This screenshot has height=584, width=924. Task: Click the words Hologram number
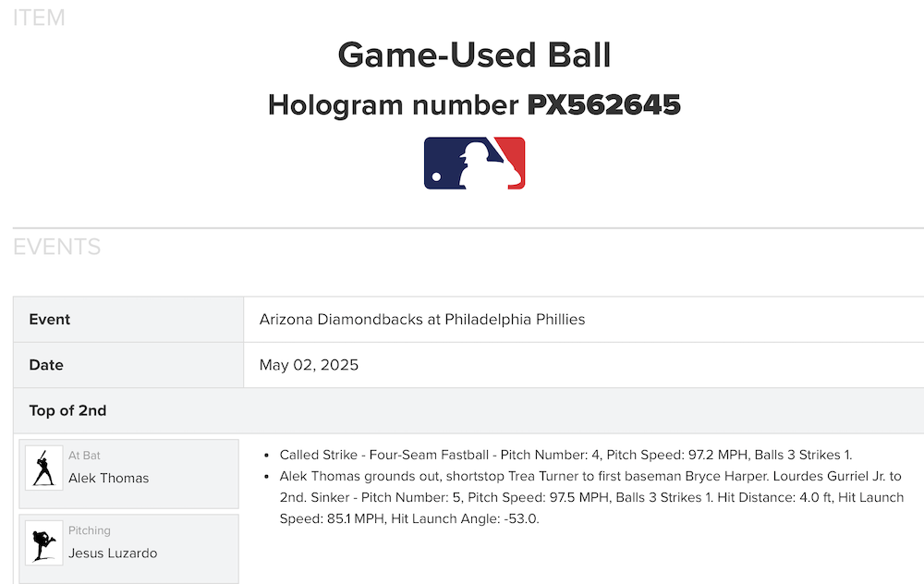pos(395,105)
